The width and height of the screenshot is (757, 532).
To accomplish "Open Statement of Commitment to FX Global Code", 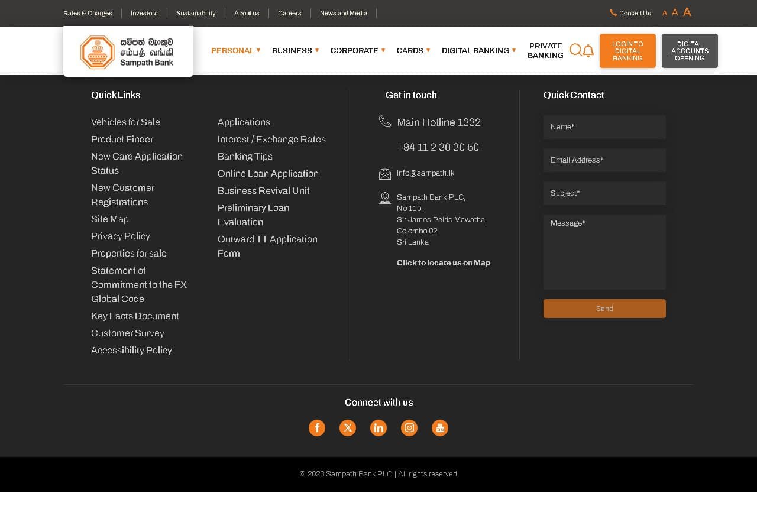I will coord(139,285).
